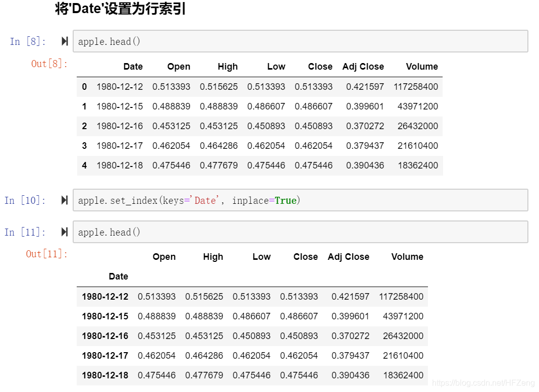Screen dimensions: 539x392
Task: Click the 1980-12-18 date cell in Out[8]
Action: (120, 165)
